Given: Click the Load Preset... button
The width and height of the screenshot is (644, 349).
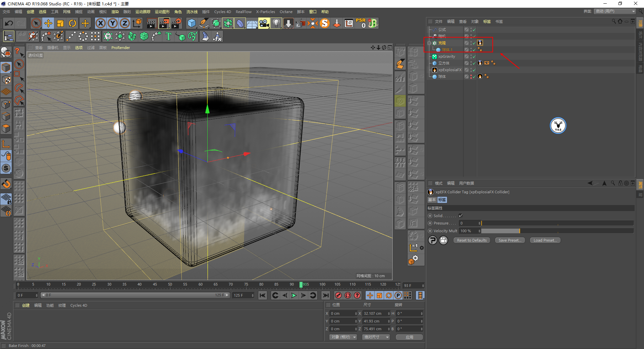Looking at the screenshot, I should (x=545, y=240).
